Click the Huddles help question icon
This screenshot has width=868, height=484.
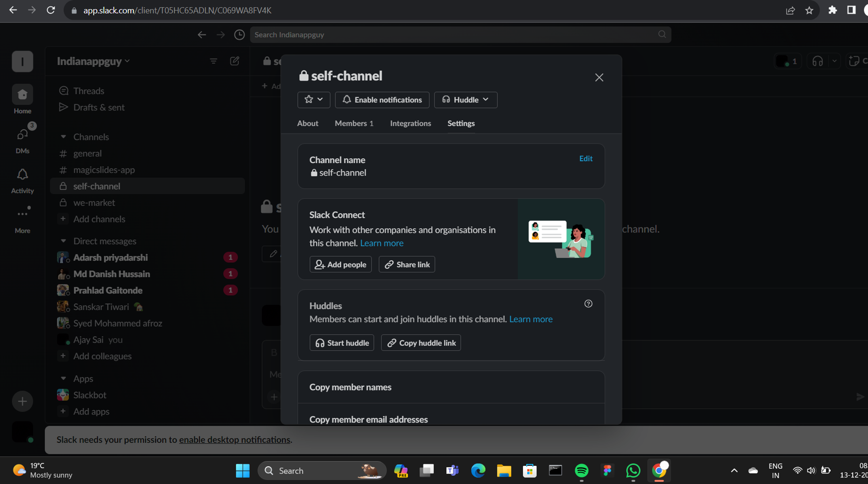588,304
